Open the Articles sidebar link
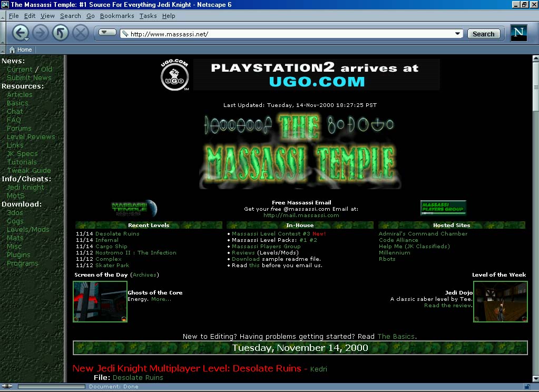 coord(19,94)
